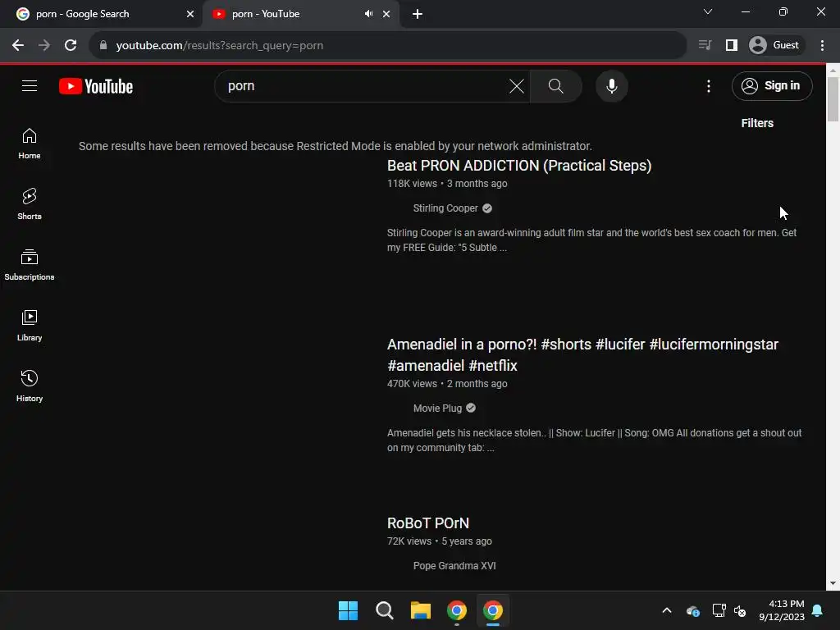Open Library in the sidebar
The height and width of the screenshot is (630, 840).
tap(30, 325)
